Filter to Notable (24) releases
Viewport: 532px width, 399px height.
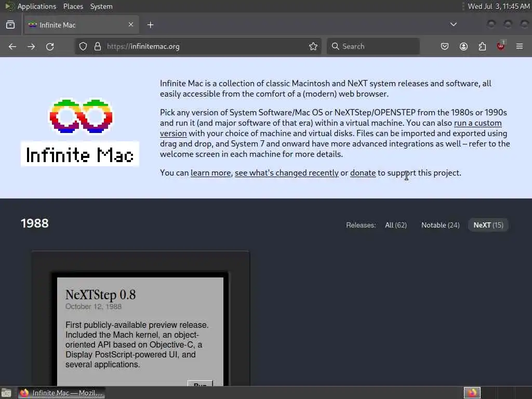tap(441, 225)
